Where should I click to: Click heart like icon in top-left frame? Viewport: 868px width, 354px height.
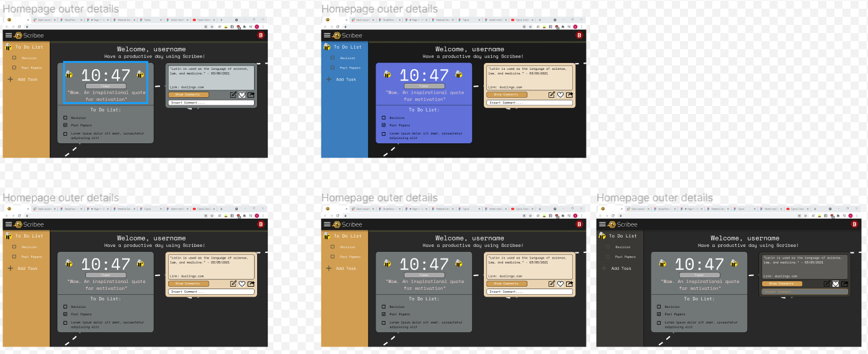pos(242,95)
